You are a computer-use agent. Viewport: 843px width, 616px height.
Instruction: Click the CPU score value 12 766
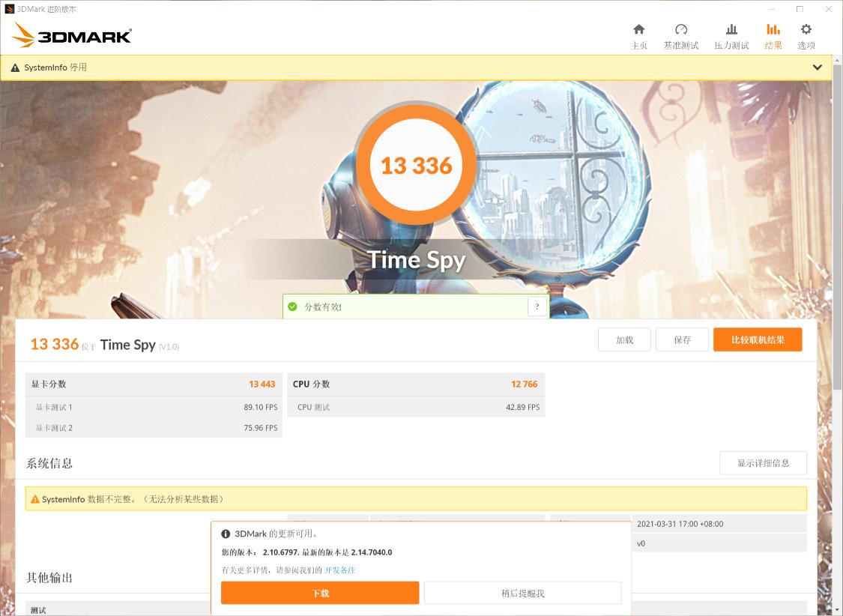click(x=525, y=384)
